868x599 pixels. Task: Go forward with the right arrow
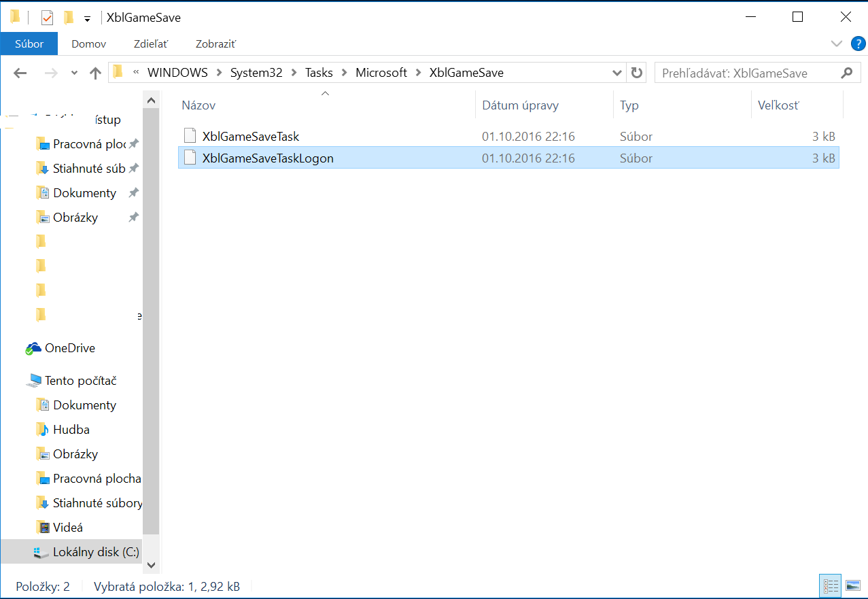tap(51, 73)
